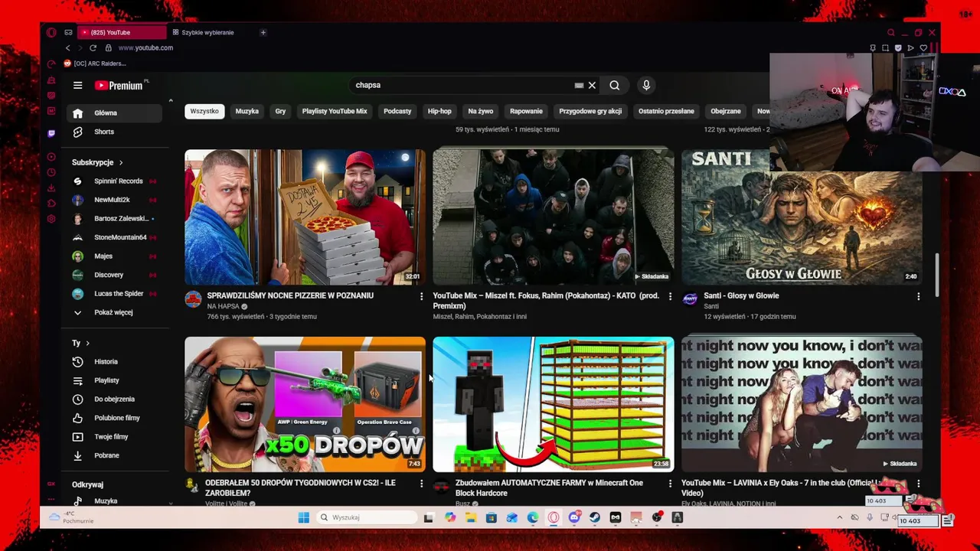980x551 pixels.
Task: Select the Podcasty filter chip
Action: click(397, 111)
